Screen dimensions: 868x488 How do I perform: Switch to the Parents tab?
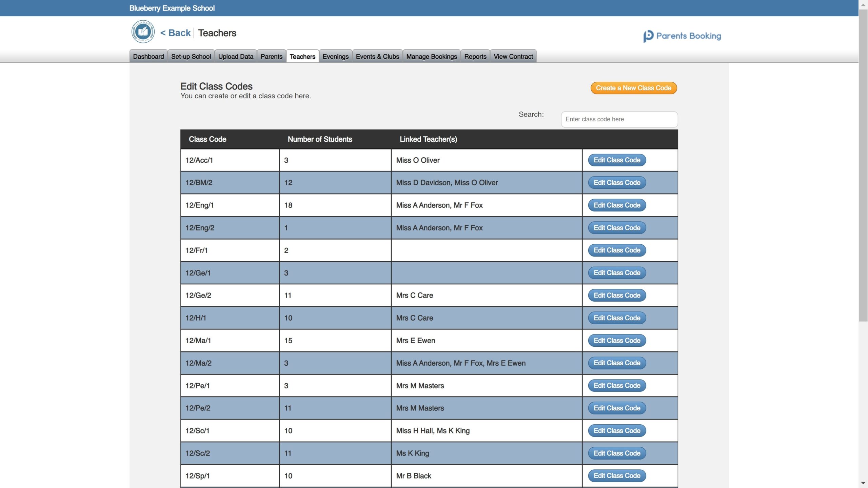click(271, 56)
